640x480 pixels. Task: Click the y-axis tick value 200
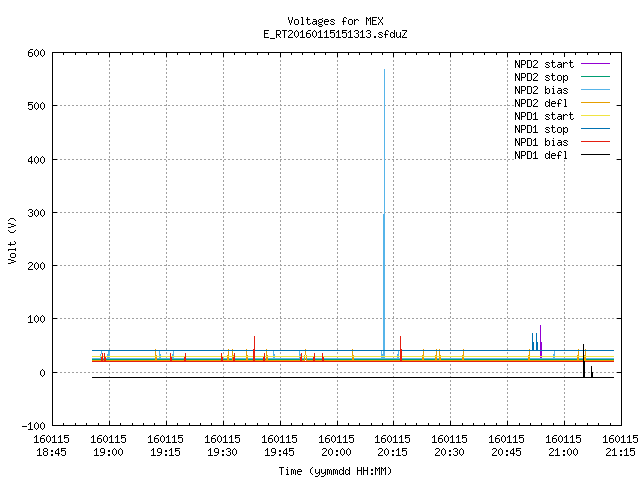[36, 266]
